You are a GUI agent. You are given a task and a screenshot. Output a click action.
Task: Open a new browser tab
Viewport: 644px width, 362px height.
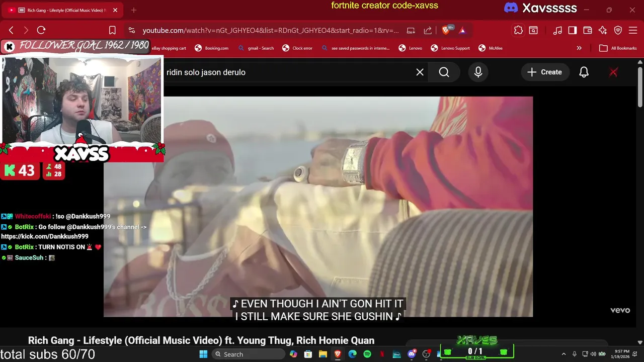click(133, 10)
